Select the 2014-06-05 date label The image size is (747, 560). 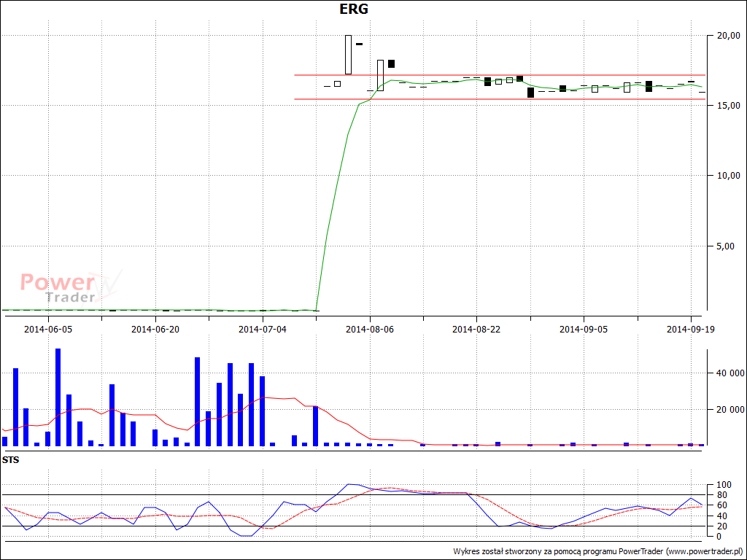[48, 329]
